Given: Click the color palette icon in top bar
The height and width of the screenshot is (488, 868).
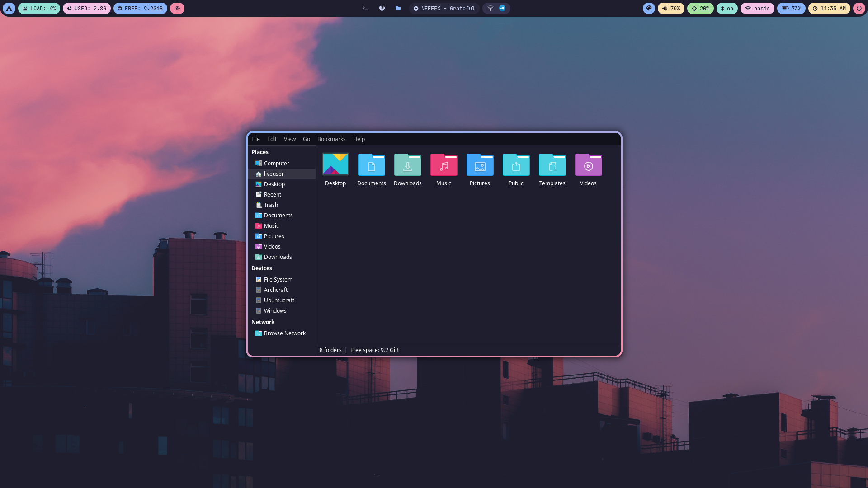Looking at the screenshot, I should coord(649,8).
